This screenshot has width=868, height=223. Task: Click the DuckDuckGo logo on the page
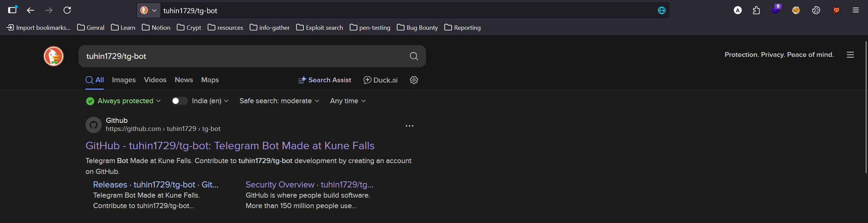[x=54, y=56]
